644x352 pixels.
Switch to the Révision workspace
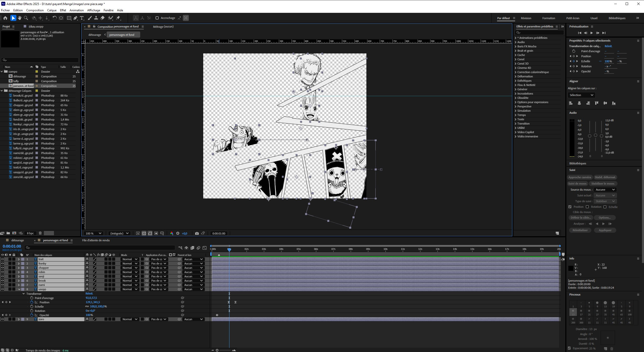tap(526, 18)
